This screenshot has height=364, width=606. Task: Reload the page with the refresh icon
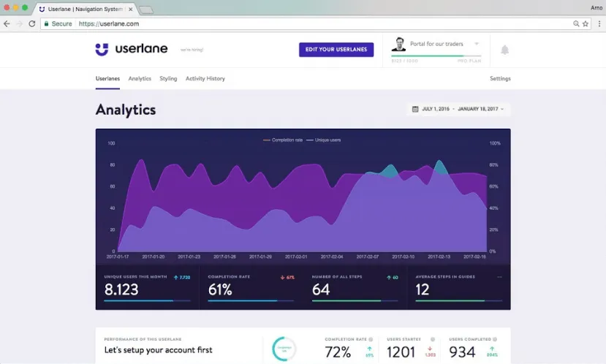32,24
